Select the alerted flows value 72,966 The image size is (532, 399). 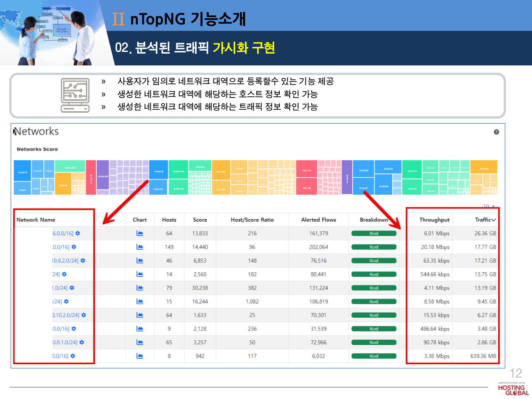319,342
